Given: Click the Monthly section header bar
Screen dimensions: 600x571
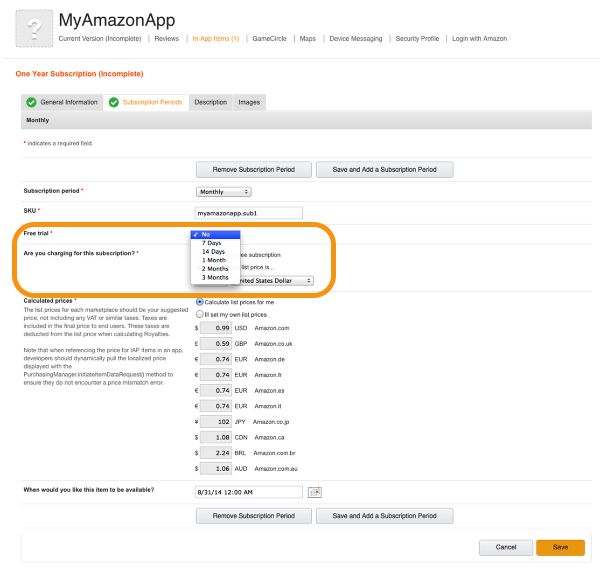Looking at the screenshot, I should tap(306, 120).
